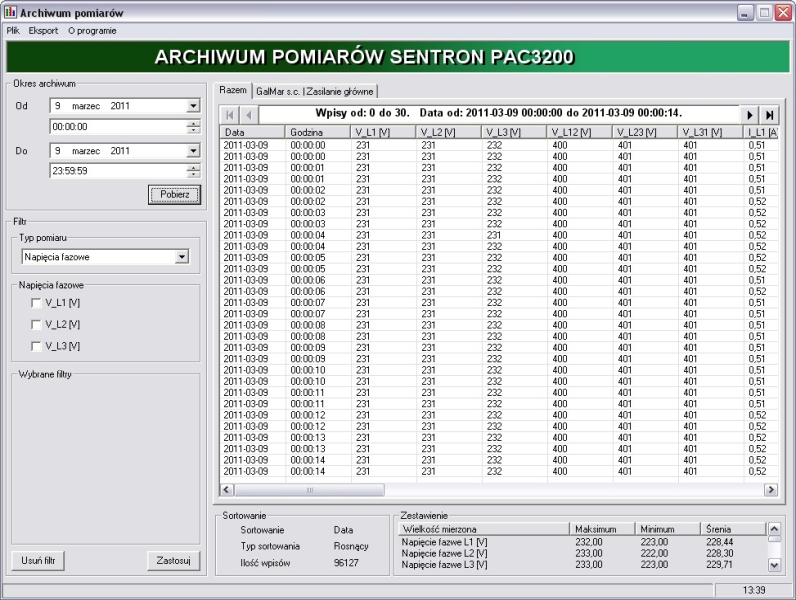Click year 2011 in Do date
The image size is (796, 600).
tap(120, 151)
